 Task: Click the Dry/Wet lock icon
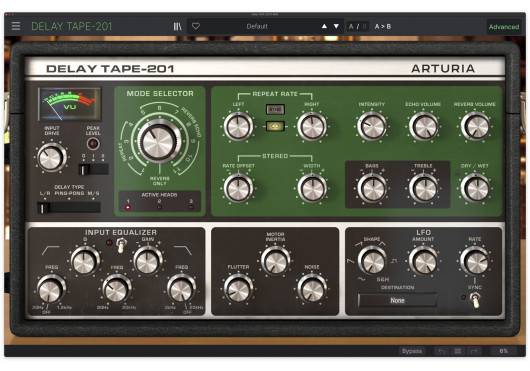click(x=457, y=174)
